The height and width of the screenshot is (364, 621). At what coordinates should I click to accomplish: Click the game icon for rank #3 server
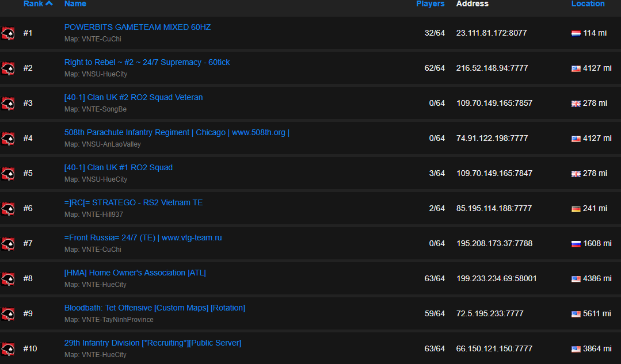pyautogui.click(x=7, y=104)
